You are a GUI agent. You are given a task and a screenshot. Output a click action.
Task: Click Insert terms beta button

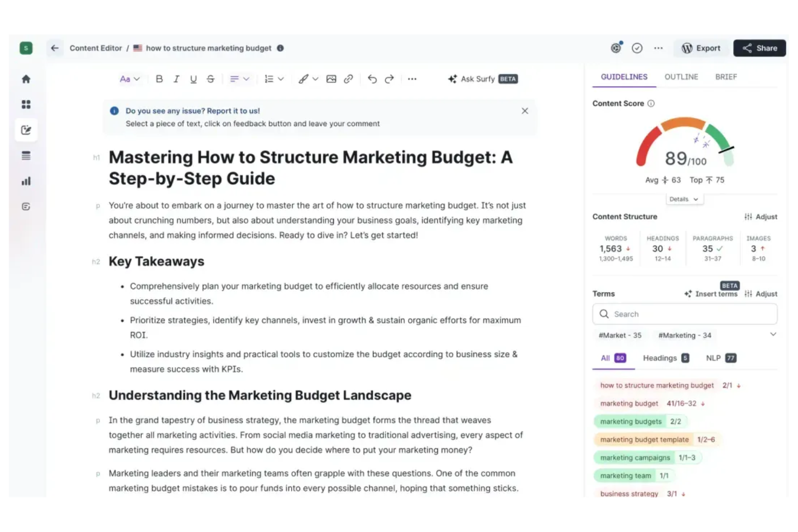pyautogui.click(x=711, y=294)
